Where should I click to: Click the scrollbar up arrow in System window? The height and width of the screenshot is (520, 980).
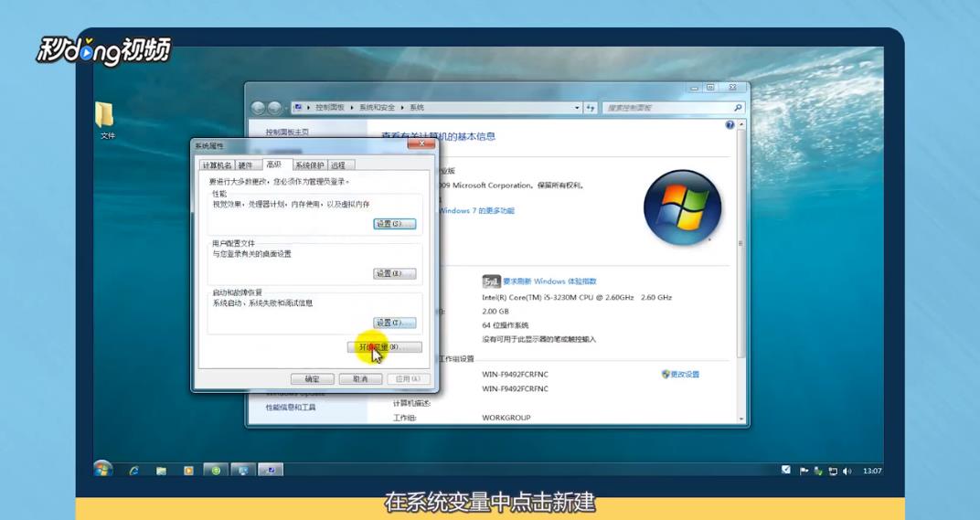[741, 125]
